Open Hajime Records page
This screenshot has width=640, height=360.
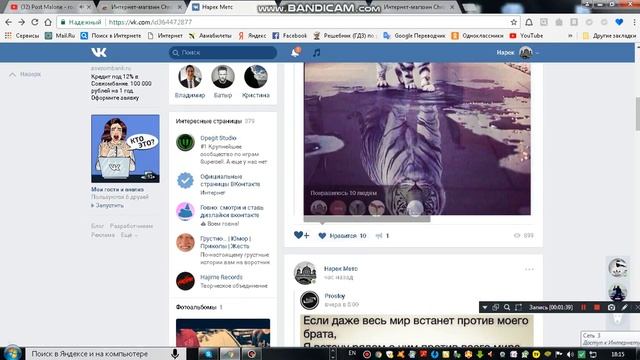(221, 277)
